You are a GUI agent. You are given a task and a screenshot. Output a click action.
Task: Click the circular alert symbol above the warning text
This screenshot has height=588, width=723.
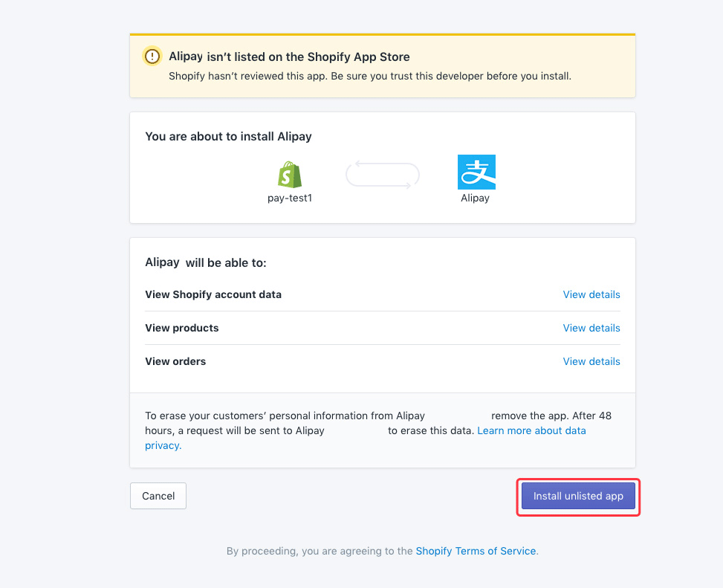152,56
